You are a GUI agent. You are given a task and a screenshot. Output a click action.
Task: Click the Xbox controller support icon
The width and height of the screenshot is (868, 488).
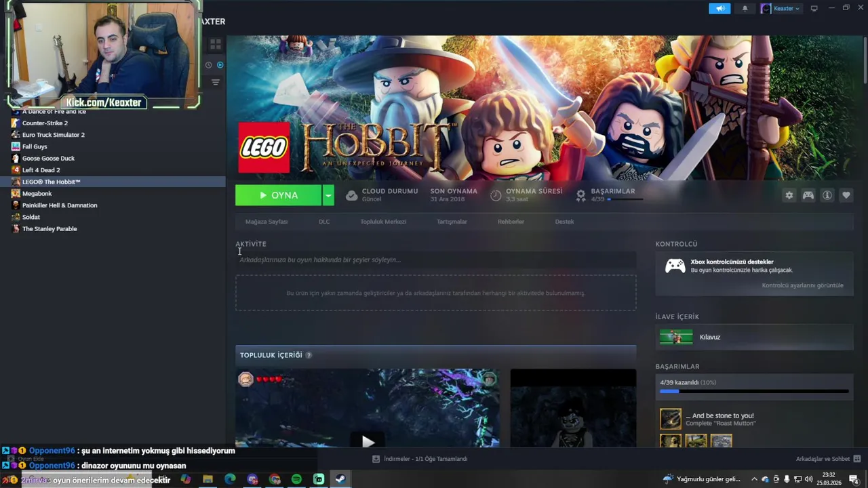tap(675, 266)
